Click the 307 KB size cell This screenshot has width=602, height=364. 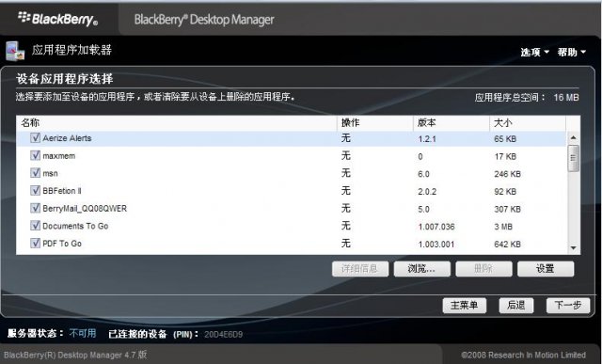click(507, 209)
